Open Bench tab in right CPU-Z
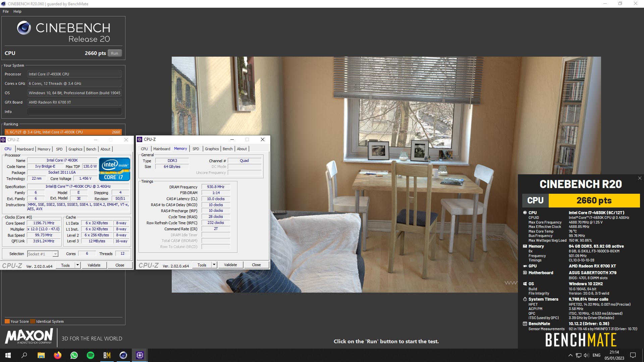 (x=228, y=149)
